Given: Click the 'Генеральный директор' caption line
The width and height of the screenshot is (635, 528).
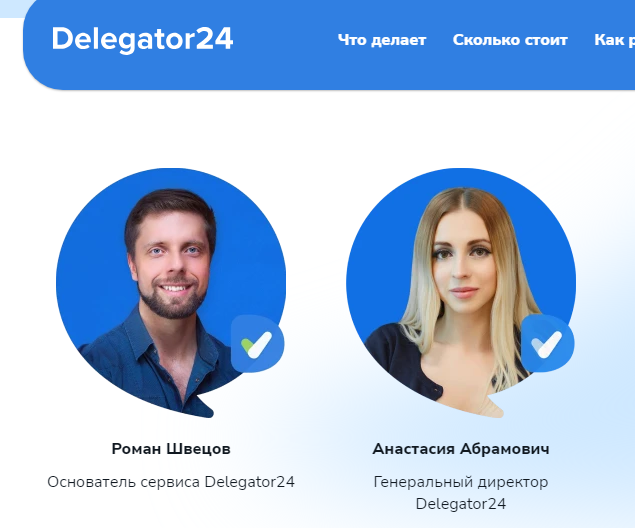Looking at the screenshot, I should tap(461, 482).
